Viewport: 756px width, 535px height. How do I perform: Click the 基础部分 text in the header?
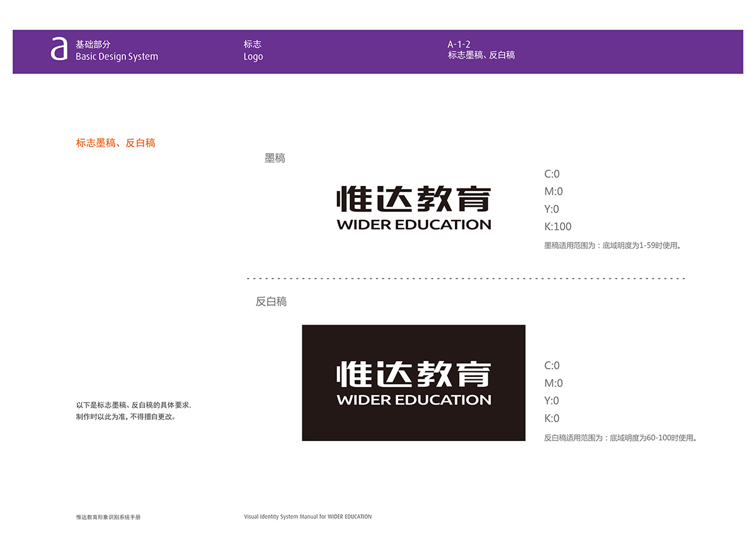93,44
